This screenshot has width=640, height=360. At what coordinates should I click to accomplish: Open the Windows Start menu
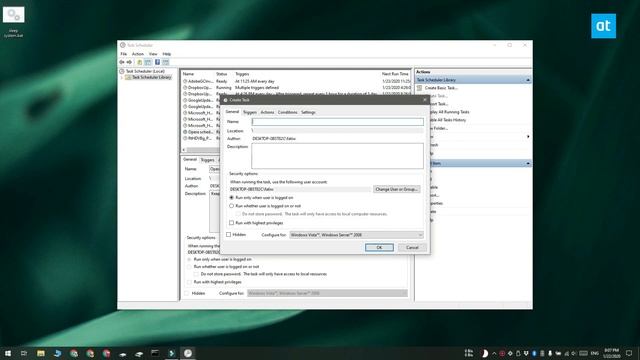[x=8, y=353]
